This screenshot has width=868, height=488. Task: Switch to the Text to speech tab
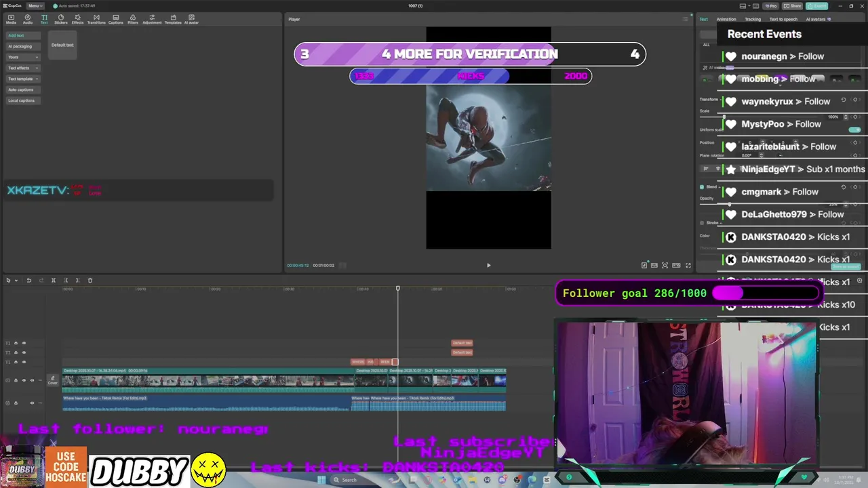click(x=783, y=19)
